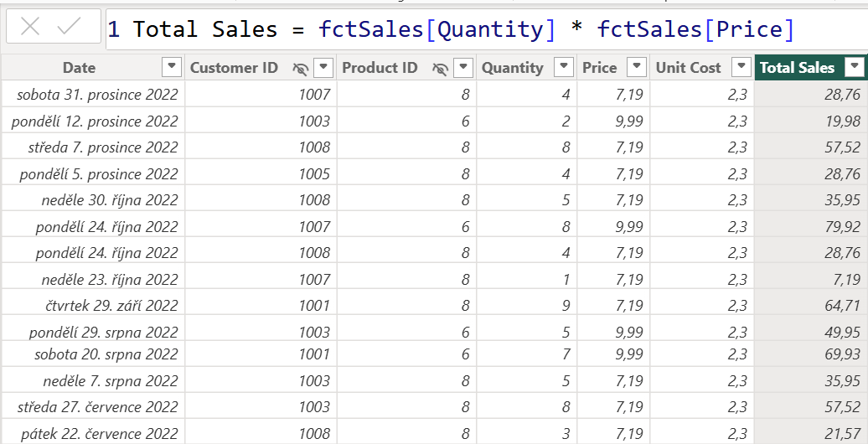Open the Customer ID column filter dropdown

[x=323, y=68]
